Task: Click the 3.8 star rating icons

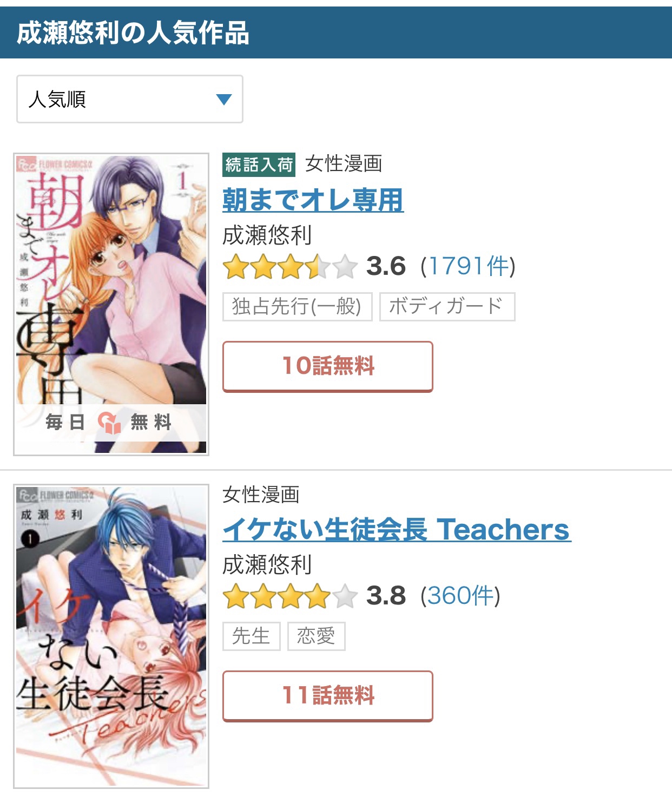Action: pos(290,596)
